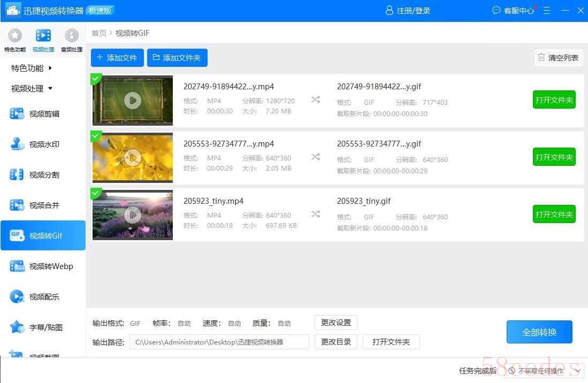Open the 视频水印 tool
The image size is (588, 383).
click(x=43, y=144)
